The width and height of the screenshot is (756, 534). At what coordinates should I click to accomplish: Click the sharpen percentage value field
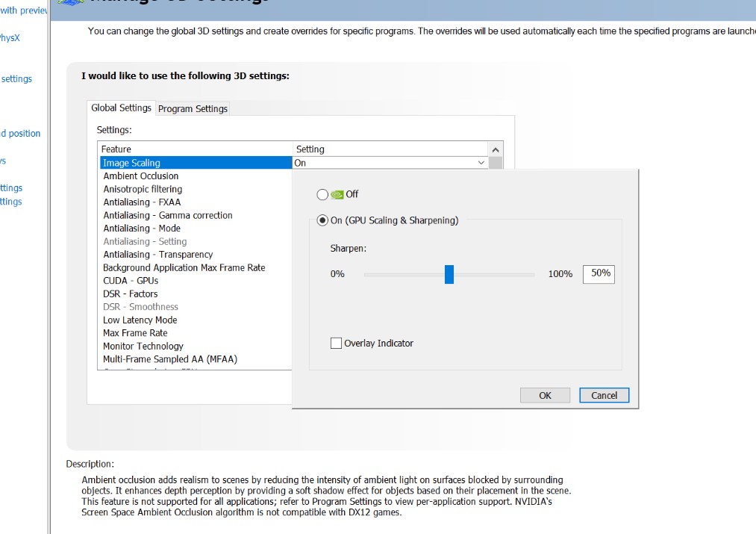599,274
